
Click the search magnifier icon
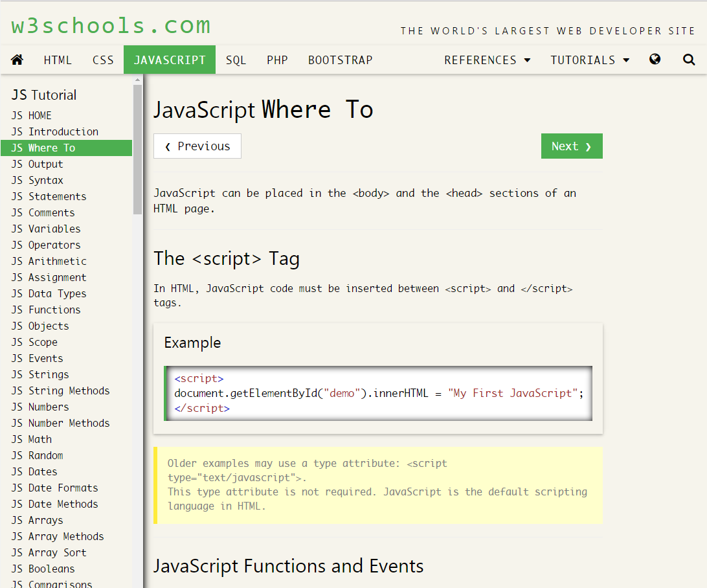pos(688,60)
